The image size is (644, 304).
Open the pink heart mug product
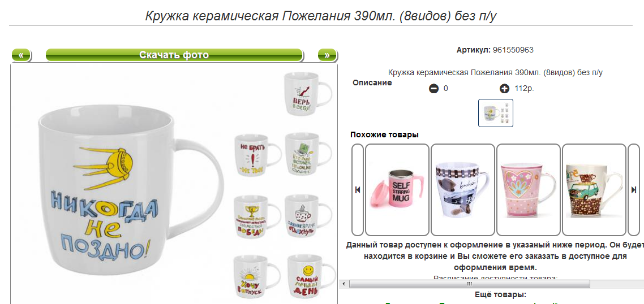coord(529,189)
